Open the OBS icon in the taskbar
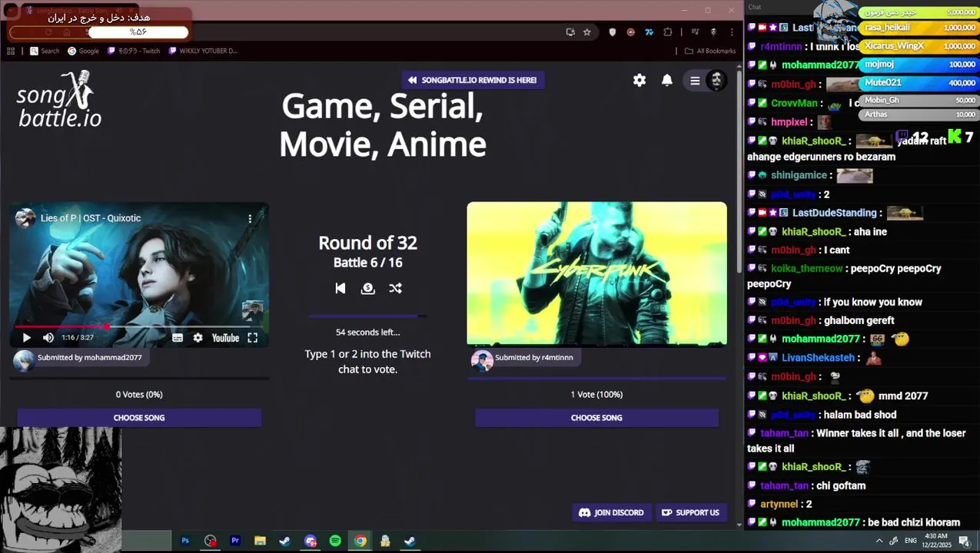This screenshot has width=980, height=553. click(x=211, y=541)
